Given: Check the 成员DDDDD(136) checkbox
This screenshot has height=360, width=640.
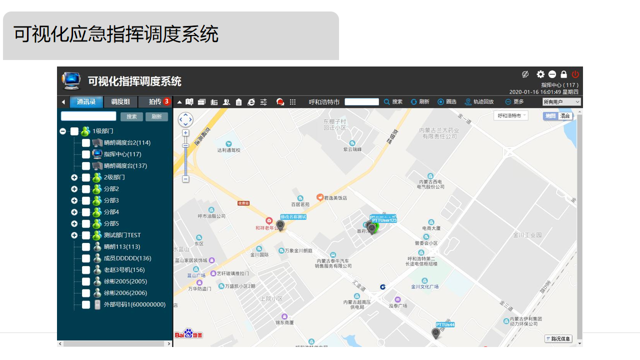Looking at the screenshot, I should 86,258.
